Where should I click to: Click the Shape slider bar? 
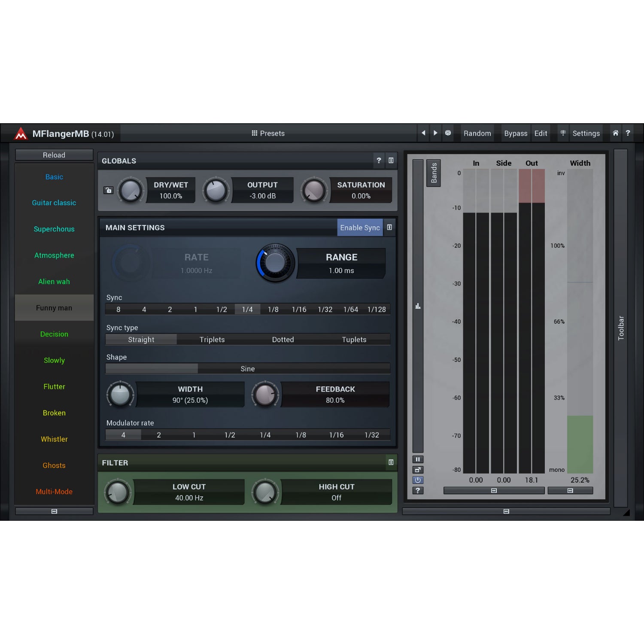248,369
